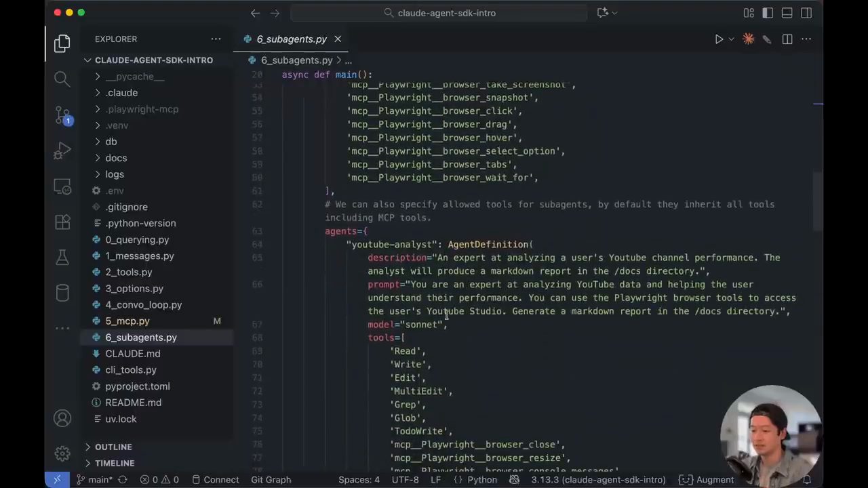Select the 3.13.3 Python interpreter entry
The image size is (868, 488).
[x=598, y=479]
